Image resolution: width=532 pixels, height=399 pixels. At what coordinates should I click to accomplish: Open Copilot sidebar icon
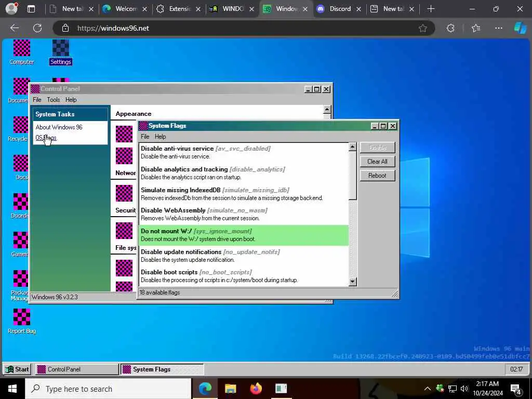(520, 28)
